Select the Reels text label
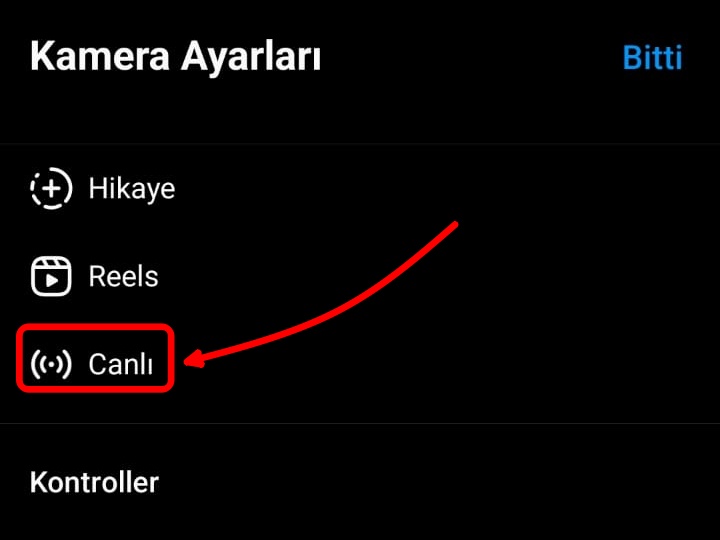This screenshot has height=540, width=720. (x=124, y=276)
